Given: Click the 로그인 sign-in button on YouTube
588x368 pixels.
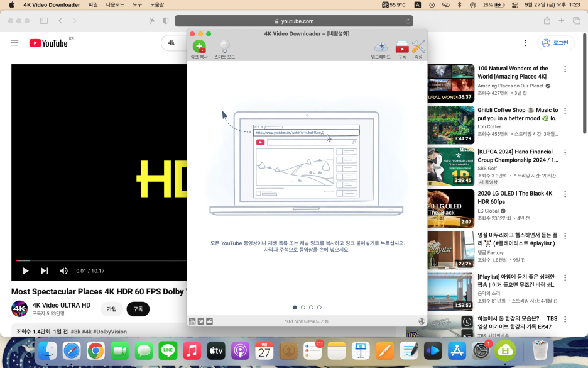Looking at the screenshot, I should pos(556,43).
